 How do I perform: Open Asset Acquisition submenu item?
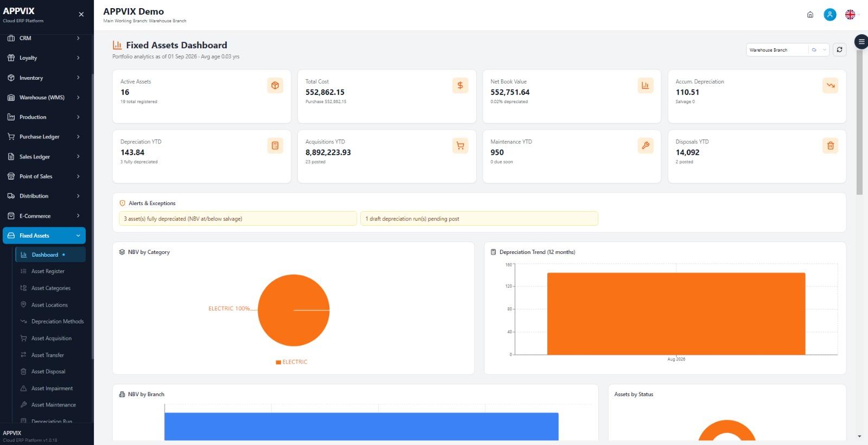tap(50, 338)
